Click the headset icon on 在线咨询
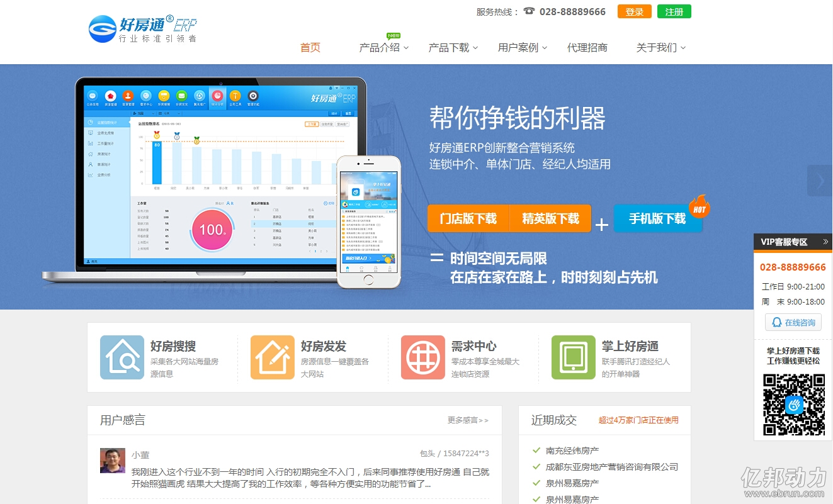Viewport: 833px width, 504px height. coord(776,323)
